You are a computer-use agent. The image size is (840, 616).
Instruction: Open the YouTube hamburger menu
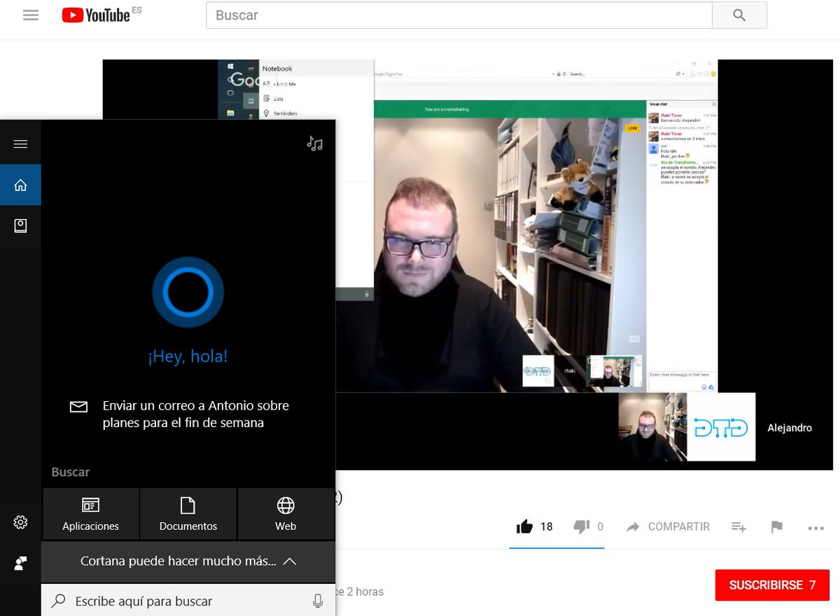tap(30, 14)
